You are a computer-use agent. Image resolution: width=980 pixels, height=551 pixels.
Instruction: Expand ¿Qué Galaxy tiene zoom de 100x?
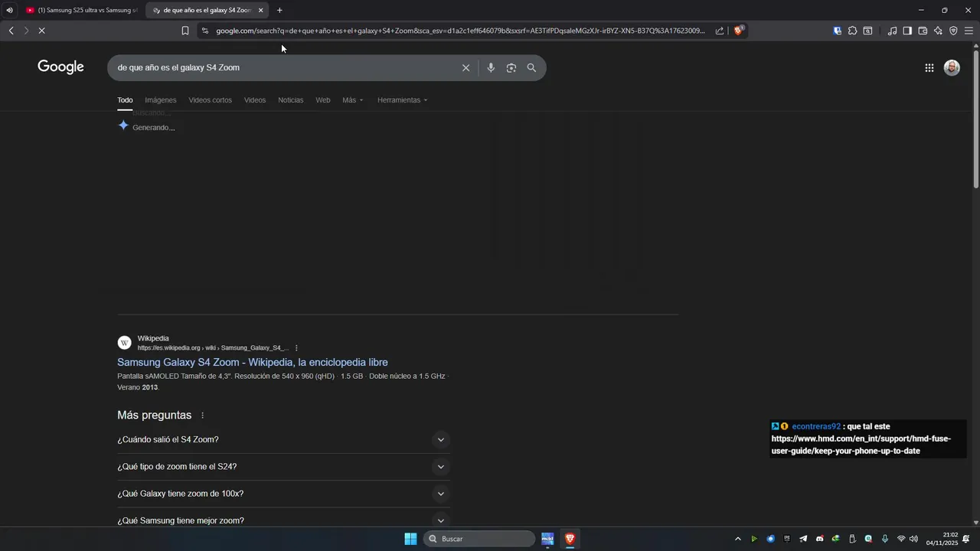[283, 494]
